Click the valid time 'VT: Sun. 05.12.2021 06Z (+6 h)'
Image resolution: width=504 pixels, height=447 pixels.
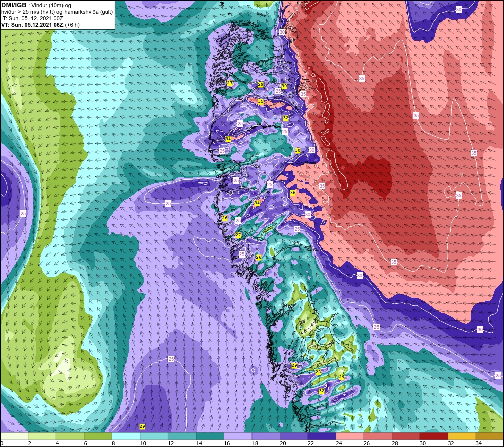40,25
